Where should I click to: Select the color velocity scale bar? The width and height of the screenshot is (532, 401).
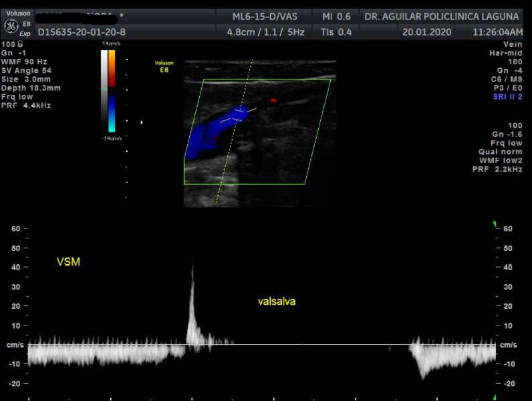point(112,92)
